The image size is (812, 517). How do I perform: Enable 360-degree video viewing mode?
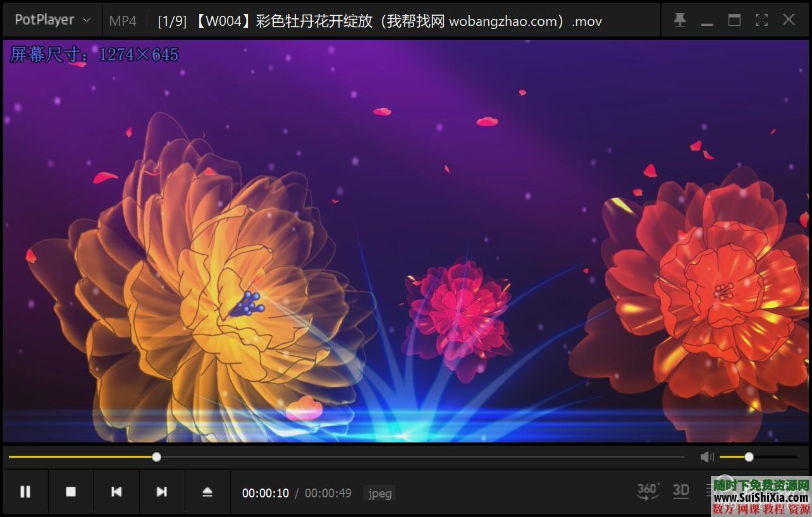(648, 491)
